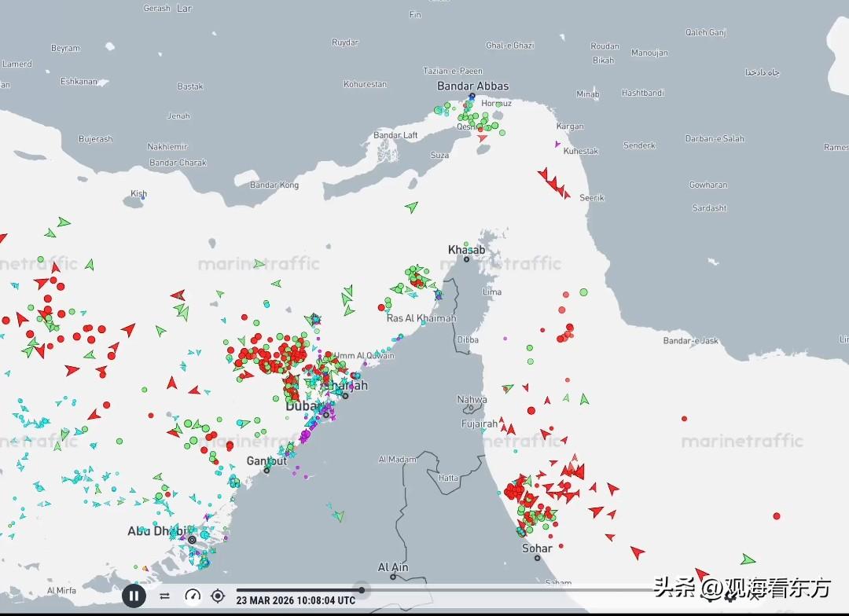Click the Bandar-e Jask map label
The height and width of the screenshot is (616, 849).
tap(690, 340)
